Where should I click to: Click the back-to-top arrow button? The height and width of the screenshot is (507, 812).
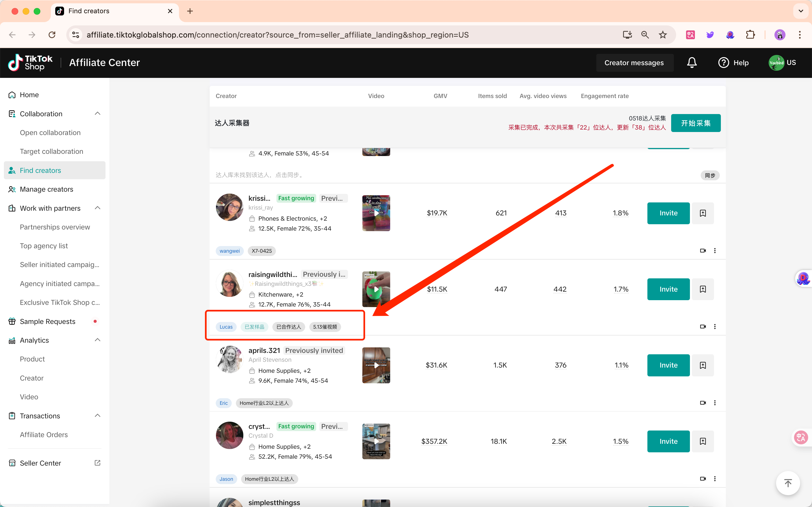(788, 483)
